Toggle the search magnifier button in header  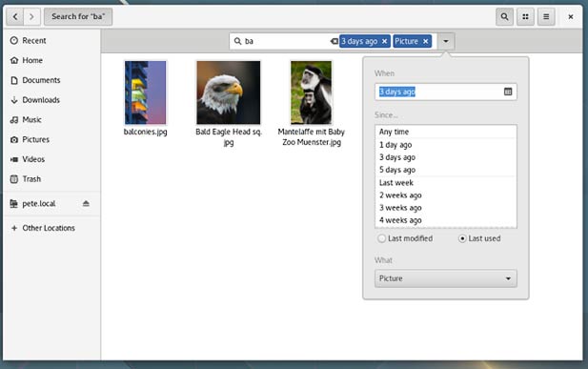click(504, 16)
